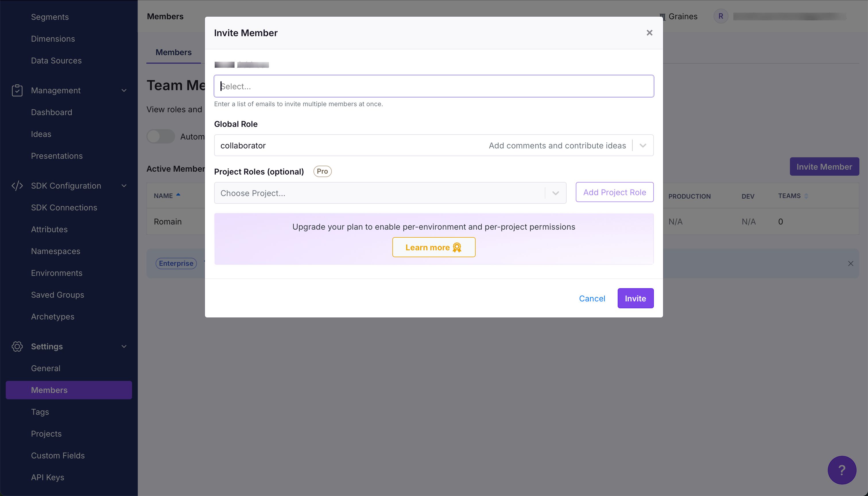The image size is (868, 496).
Task: Collapse the Settings sidebar section
Action: pyautogui.click(x=124, y=346)
